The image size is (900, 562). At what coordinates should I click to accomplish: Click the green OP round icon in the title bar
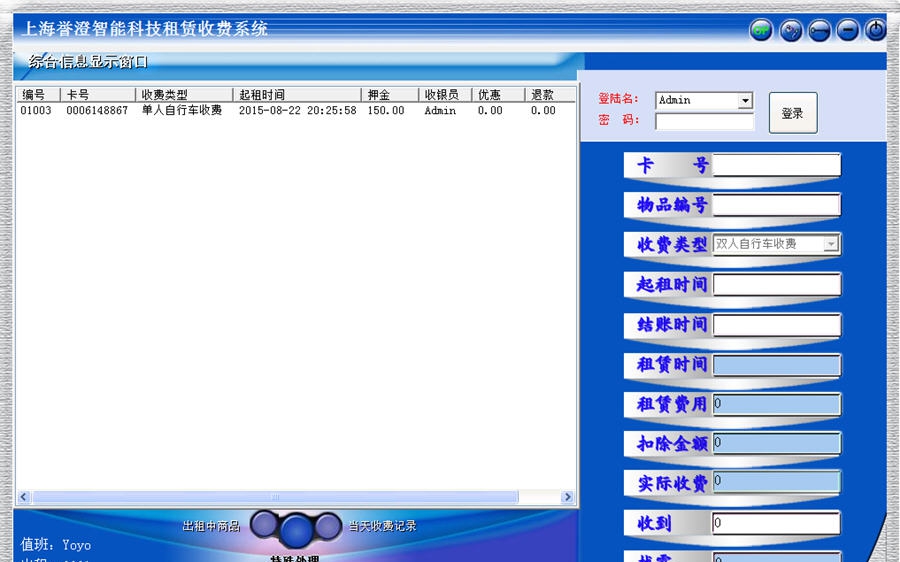click(761, 30)
